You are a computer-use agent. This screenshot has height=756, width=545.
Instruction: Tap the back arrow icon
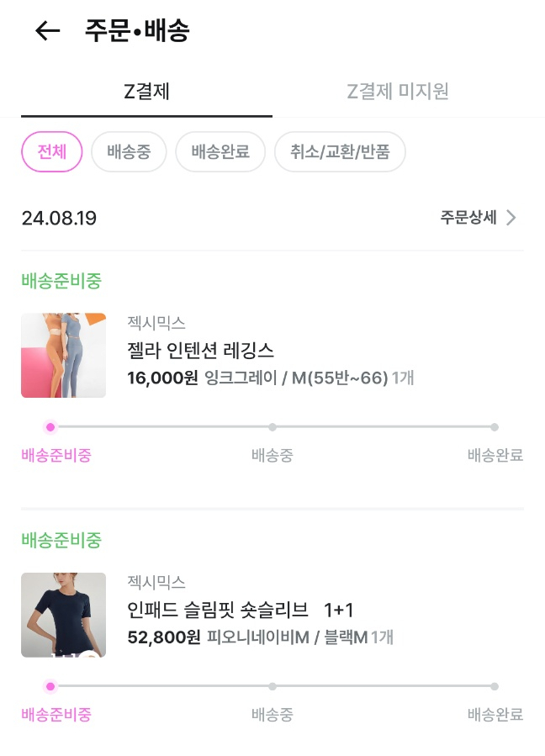(47, 31)
